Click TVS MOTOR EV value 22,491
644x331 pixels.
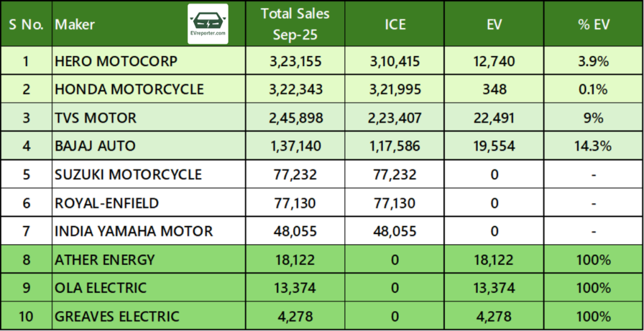point(496,118)
